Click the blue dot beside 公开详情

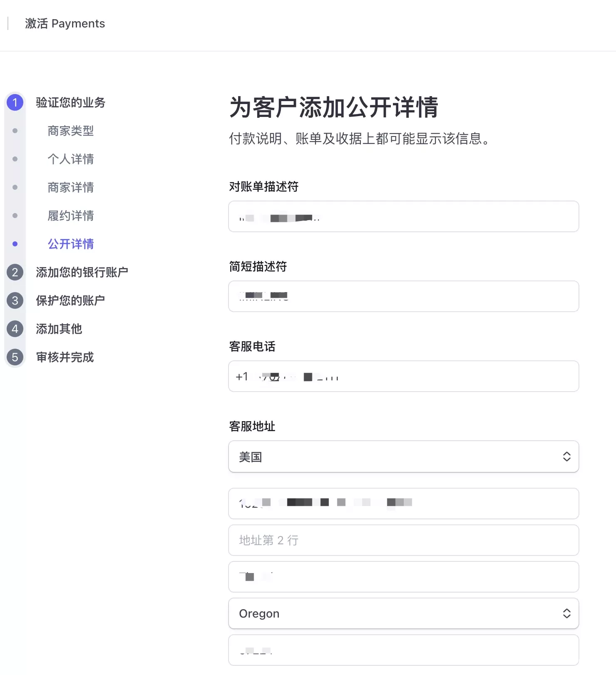pyautogui.click(x=15, y=244)
